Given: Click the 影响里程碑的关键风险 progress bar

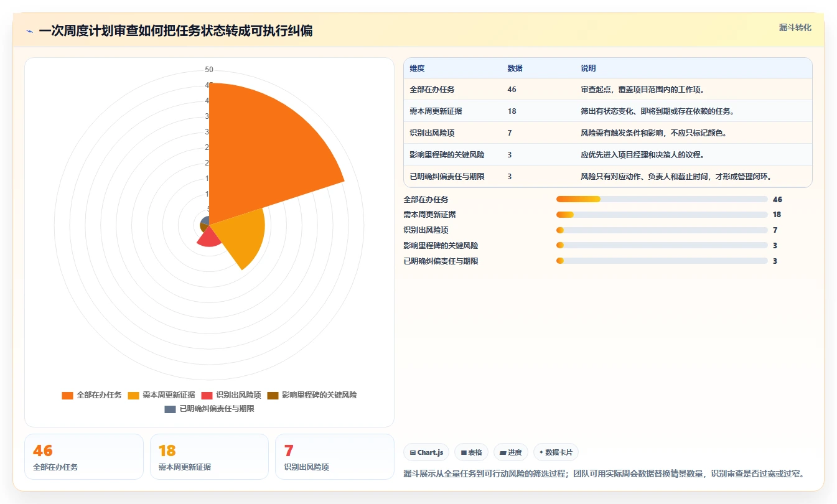Looking at the screenshot, I should (x=662, y=246).
